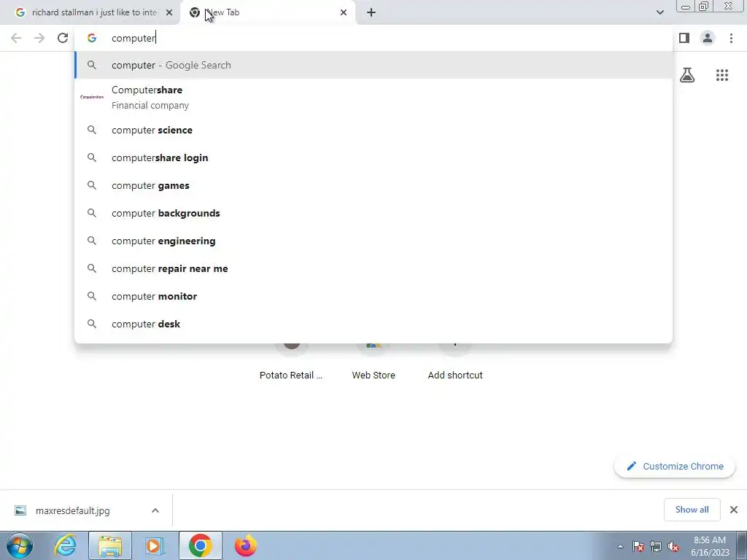Click the taskbar clock showing 8:56 AM

[710, 546]
